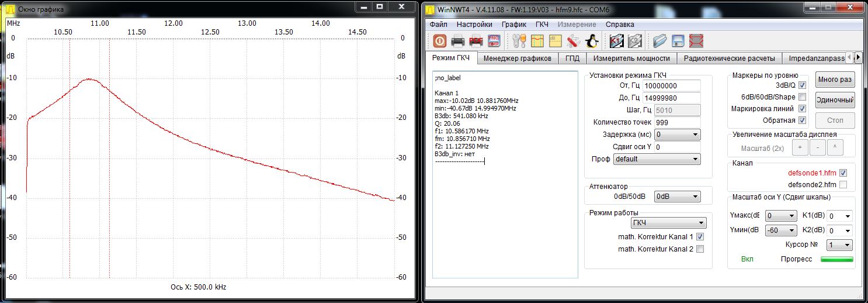The image size is (868, 303).
Task: Toggle math. Korrektur Kanal 1 checkbox
Action: coord(700,237)
